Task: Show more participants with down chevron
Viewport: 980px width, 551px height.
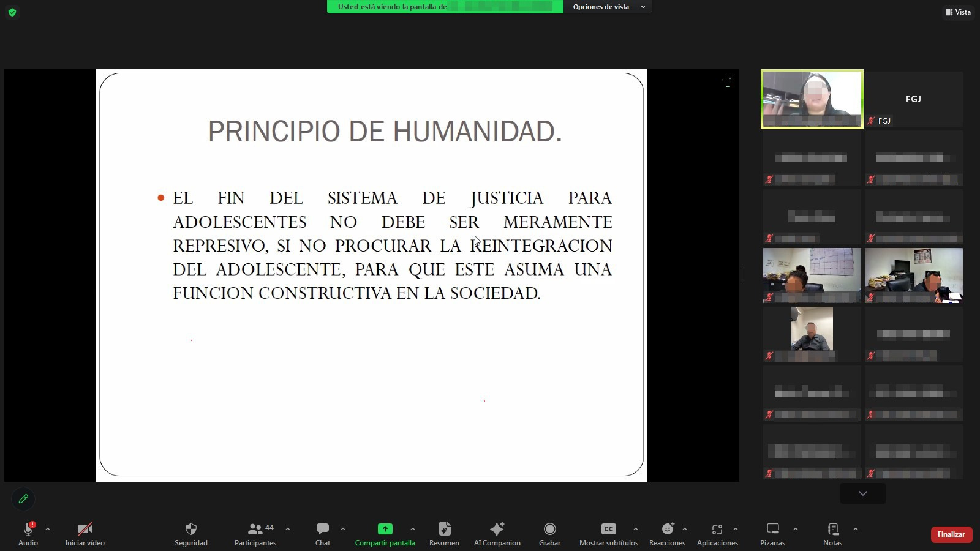Action: coord(862,493)
